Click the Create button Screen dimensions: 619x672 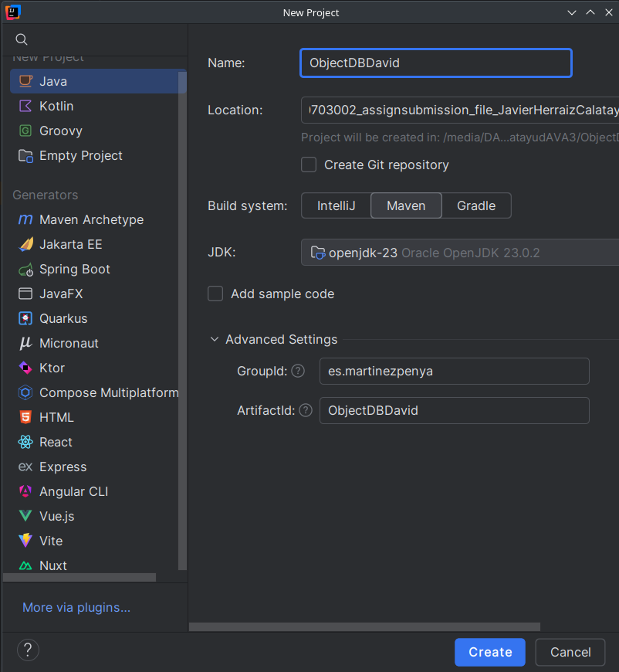pyautogui.click(x=489, y=652)
